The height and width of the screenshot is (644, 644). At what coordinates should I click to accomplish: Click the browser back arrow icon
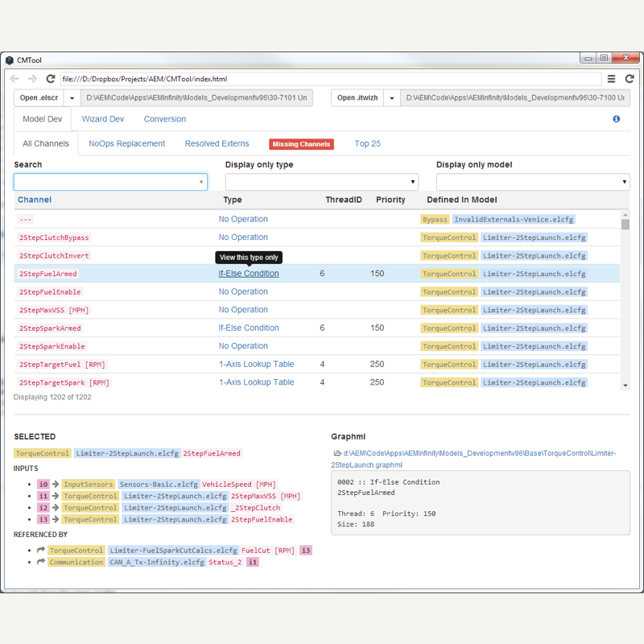point(14,79)
